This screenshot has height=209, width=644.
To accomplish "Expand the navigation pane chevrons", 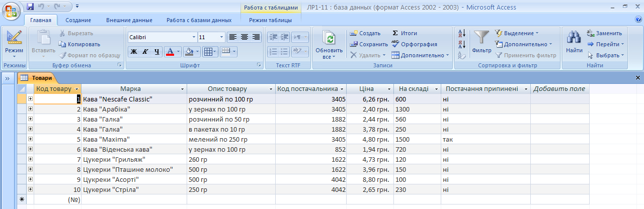I will (8, 78).
